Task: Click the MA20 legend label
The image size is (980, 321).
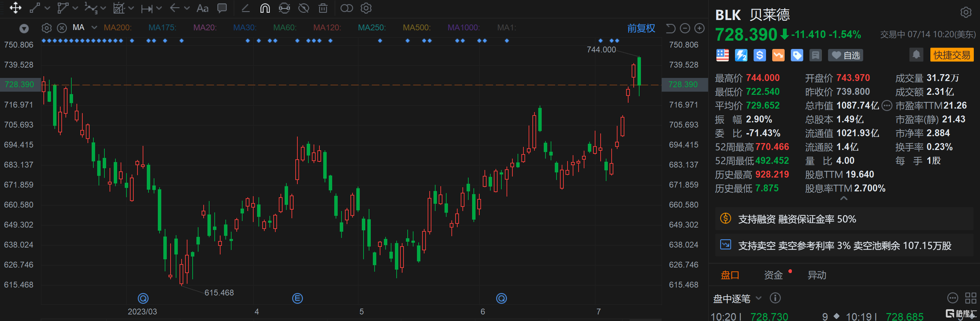Action: click(205, 28)
